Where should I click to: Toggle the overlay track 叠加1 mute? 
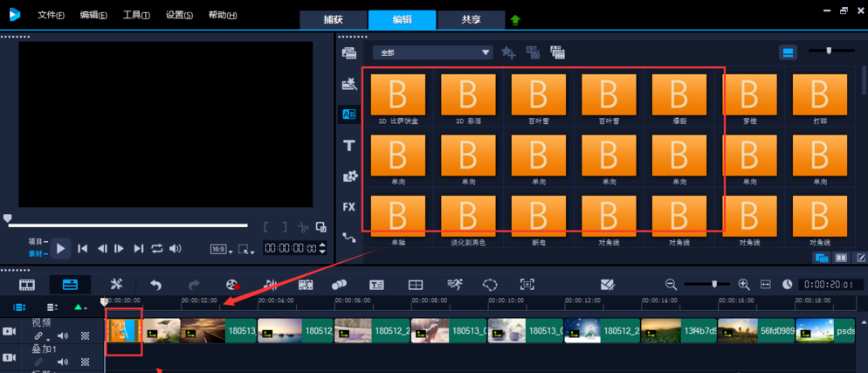coord(63,361)
